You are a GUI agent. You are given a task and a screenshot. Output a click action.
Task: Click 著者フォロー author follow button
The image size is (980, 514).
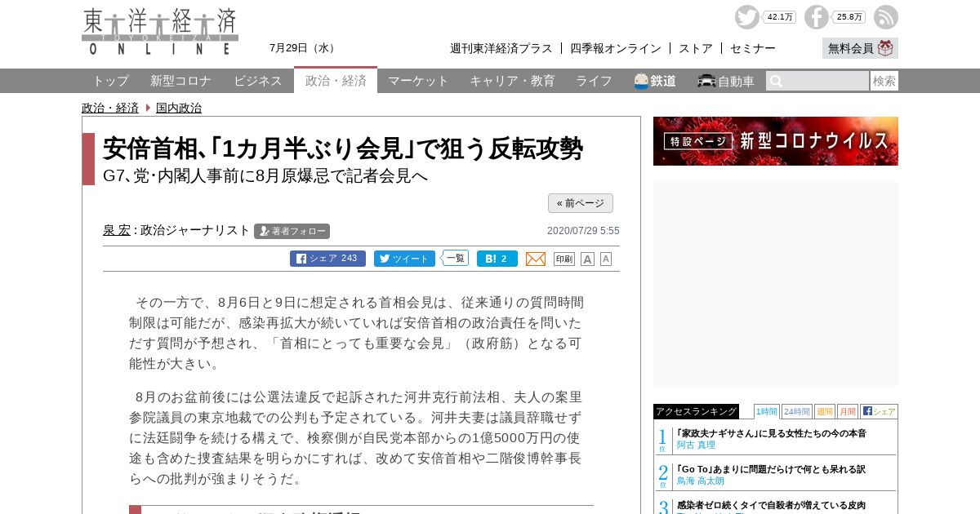point(292,231)
